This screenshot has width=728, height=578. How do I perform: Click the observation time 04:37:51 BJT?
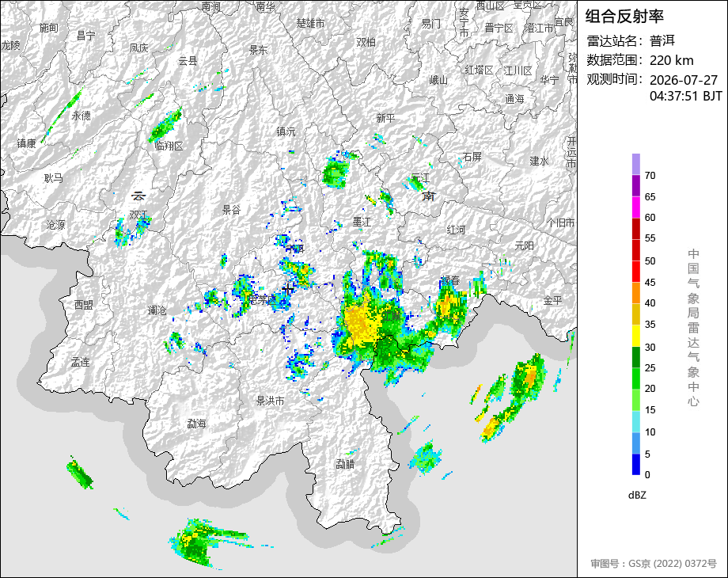point(686,96)
